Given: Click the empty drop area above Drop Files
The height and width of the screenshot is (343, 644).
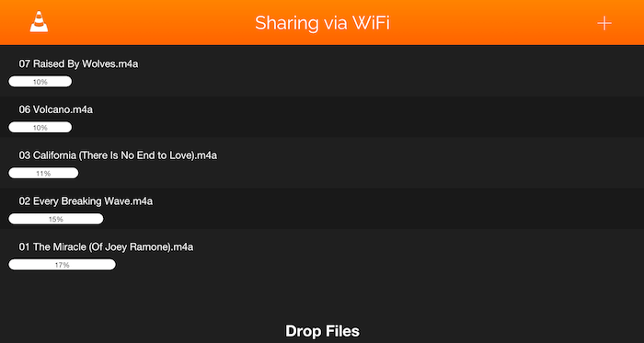Looking at the screenshot, I should click(322, 297).
